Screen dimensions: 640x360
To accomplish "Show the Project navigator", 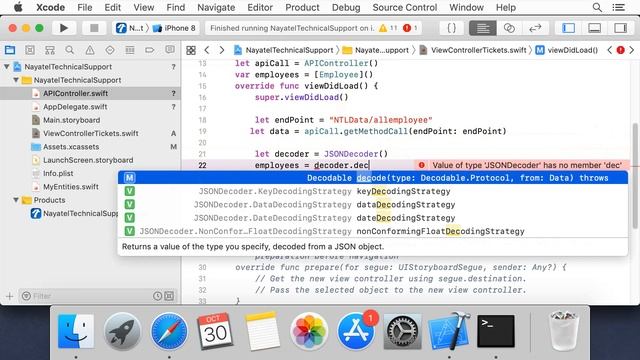I will click(10, 50).
